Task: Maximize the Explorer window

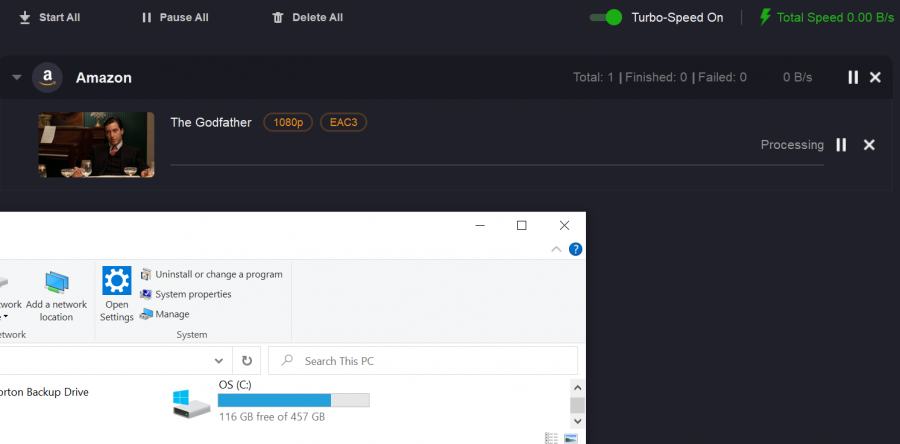Action: 521,225
